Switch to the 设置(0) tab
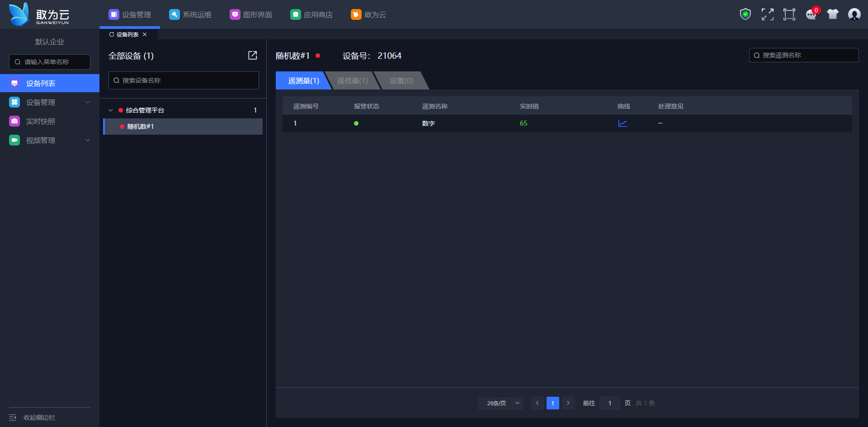 [x=401, y=80]
